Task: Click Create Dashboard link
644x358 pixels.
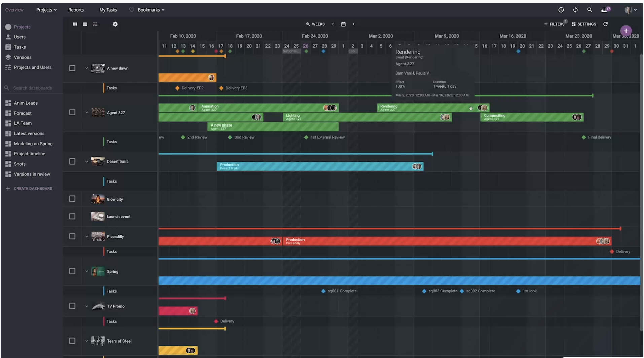Action: (x=33, y=189)
